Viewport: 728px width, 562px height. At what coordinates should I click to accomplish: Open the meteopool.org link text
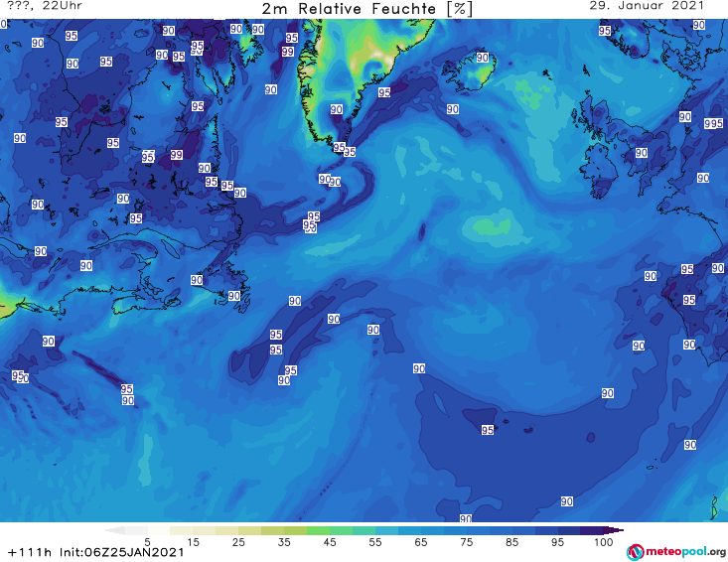(685, 551)
